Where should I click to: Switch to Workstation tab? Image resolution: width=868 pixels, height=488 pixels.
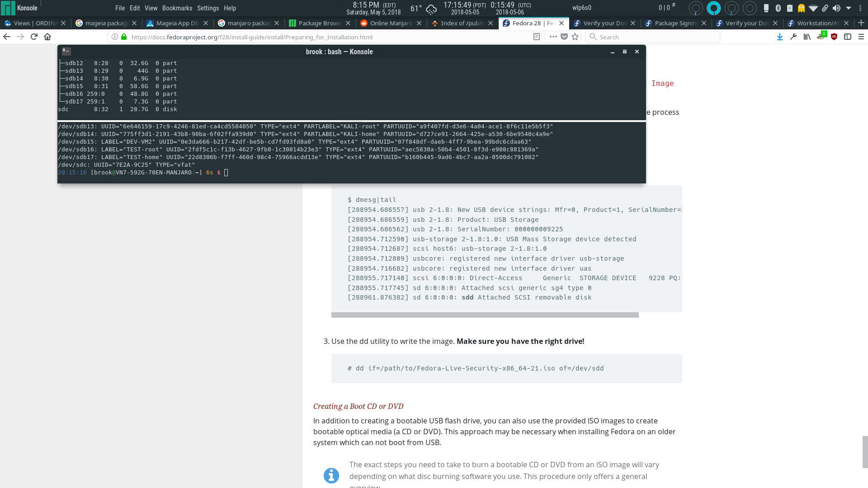pos(818,23)
